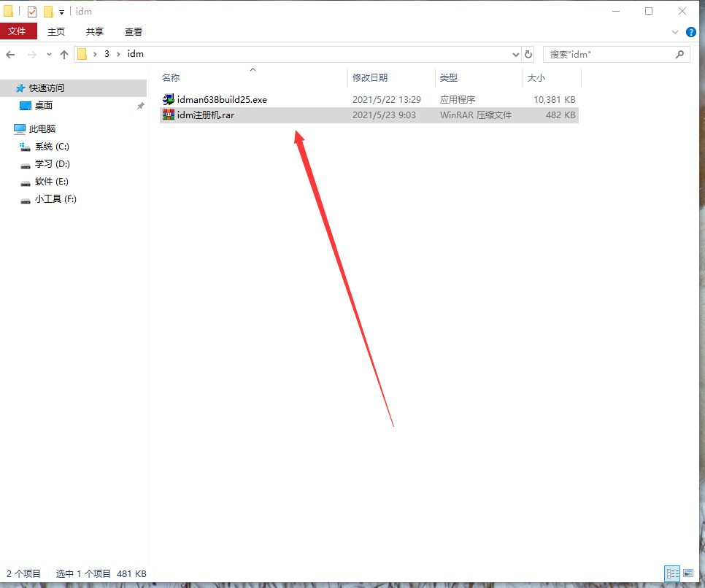Screen dimensions: 705x588
Task: Click the 10,381 KB size cell
Action: (555, 100)
